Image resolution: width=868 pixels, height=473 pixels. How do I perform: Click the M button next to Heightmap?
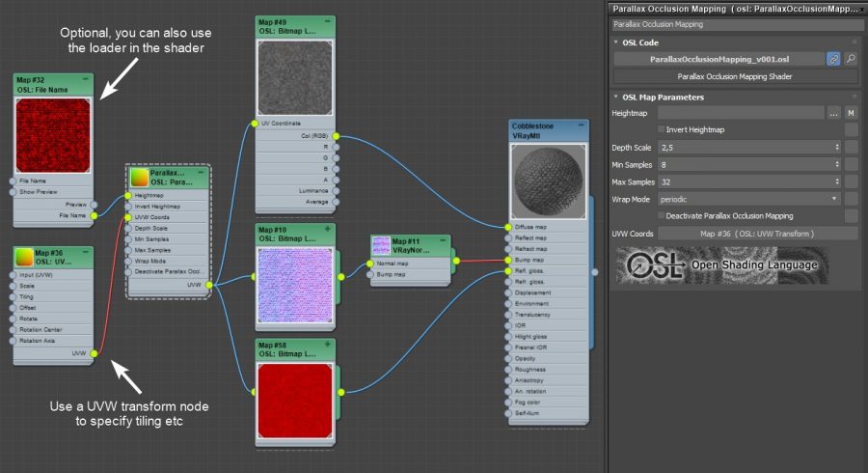(851, 113)
